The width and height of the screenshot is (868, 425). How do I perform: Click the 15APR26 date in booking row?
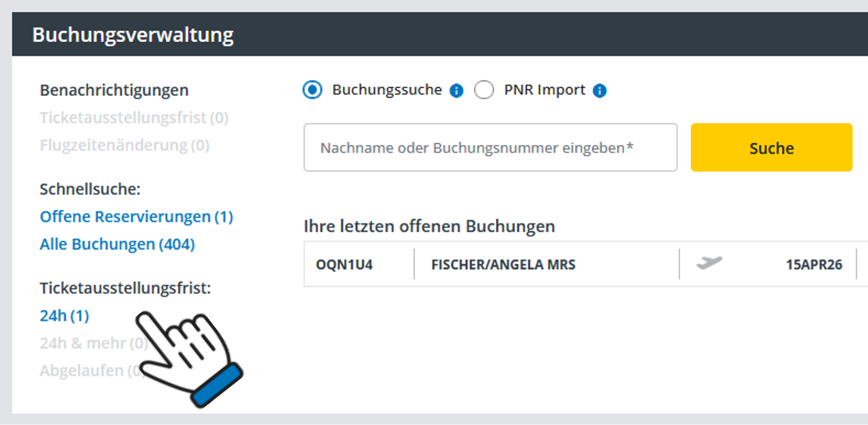pyautogui.click(x=813, y=265)
